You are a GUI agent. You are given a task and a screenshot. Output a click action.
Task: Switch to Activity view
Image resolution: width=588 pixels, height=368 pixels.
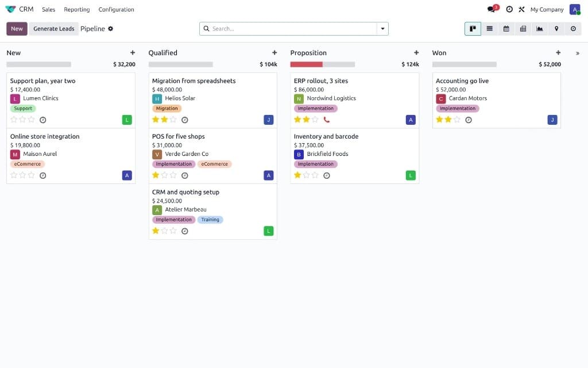[x=573, y=29]
